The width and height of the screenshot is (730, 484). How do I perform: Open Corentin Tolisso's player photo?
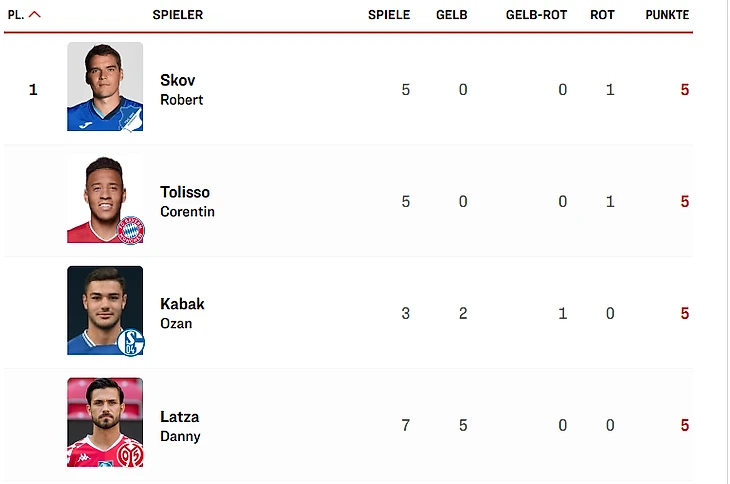[x=105, y=198]
